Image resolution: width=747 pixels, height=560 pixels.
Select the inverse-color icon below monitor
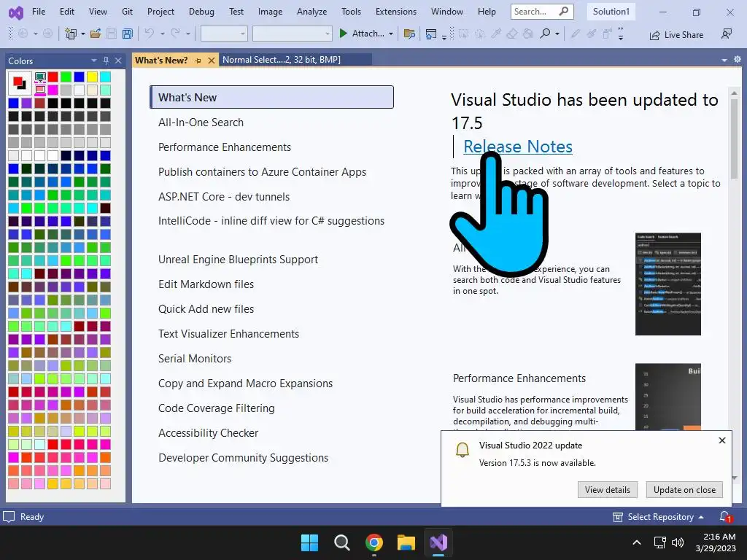pyautogui.click(x=41, y=89)
